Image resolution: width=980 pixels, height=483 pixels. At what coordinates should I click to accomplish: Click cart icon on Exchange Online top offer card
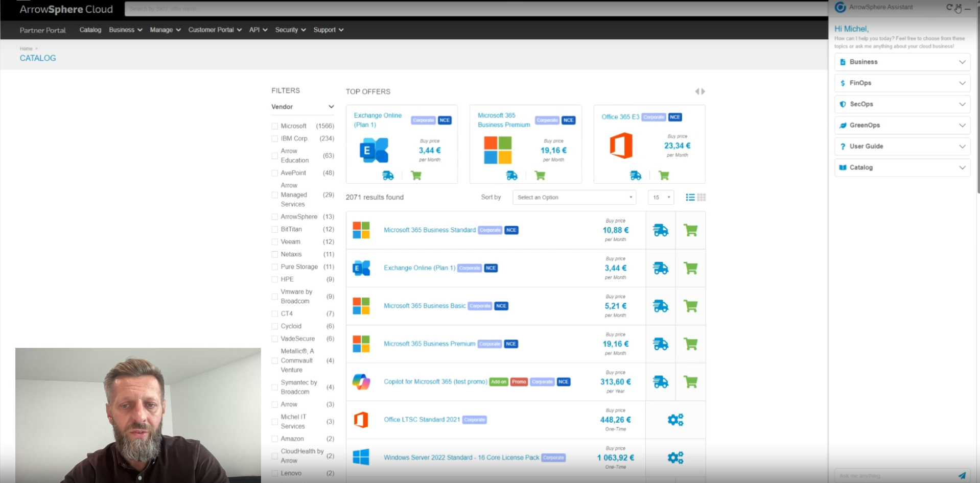tap(416, 176)
